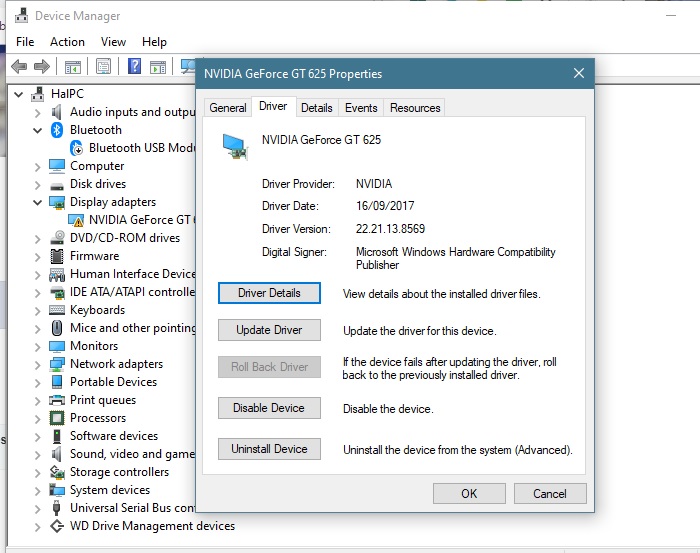This screenshot has height=553, width=700.
Task: Expand the Storage controllers category
Action: click(38, 472)
